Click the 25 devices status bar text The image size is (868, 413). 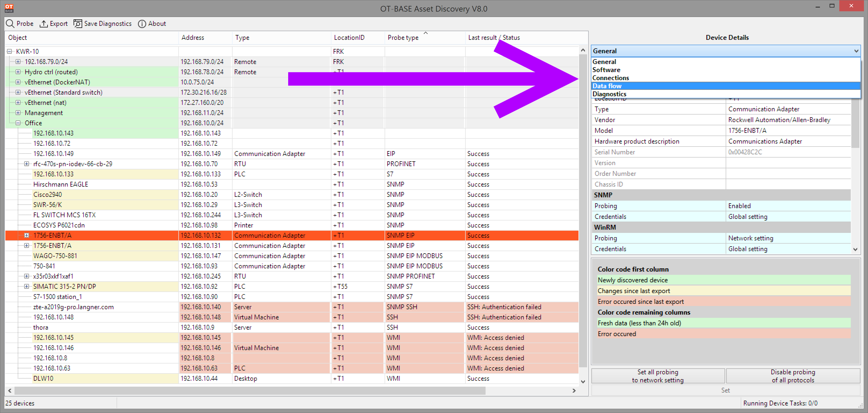20,403
